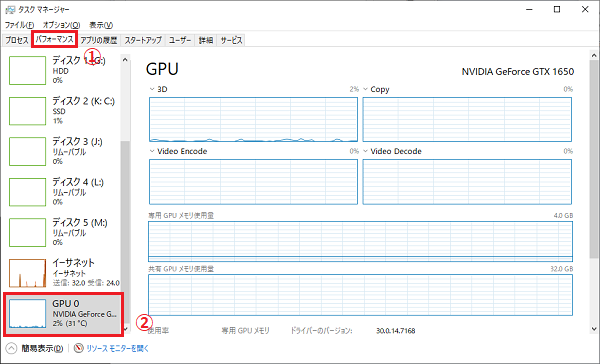Select the Disk 2 SSD graph thumbnail
The image size is (600, 364).
(27, 111)
